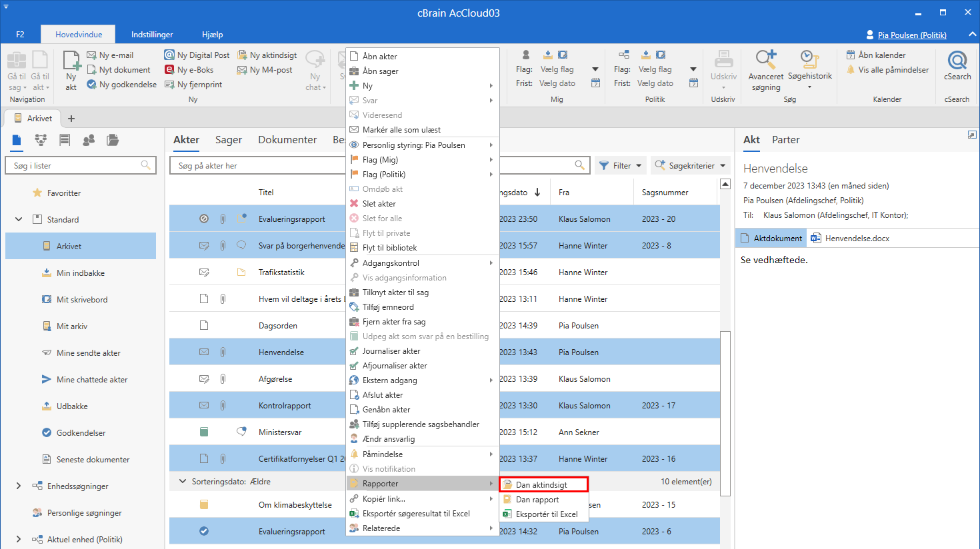Viewport: 980px width, 549px height.
Task: Collapse the Sorteringsdato: Ældre group
Action: pos(182,481)
